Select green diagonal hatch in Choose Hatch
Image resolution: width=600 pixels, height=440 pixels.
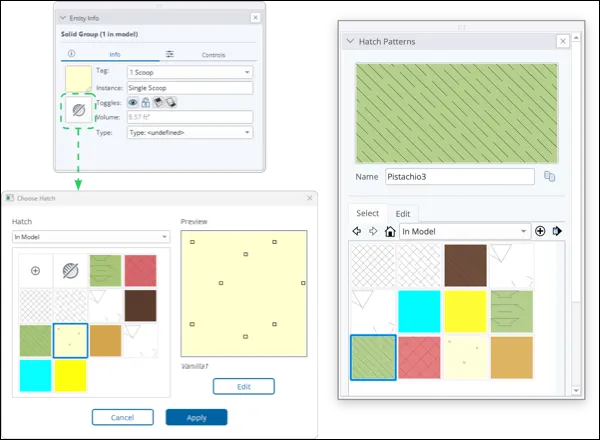(35, 341)
